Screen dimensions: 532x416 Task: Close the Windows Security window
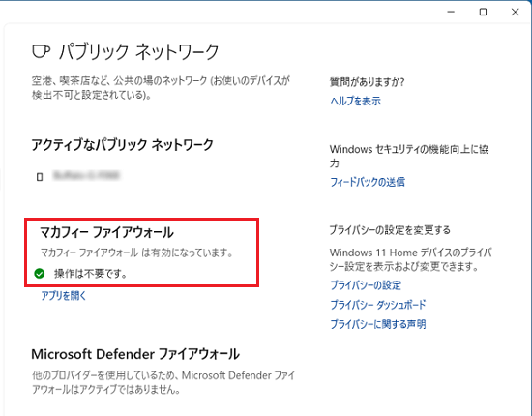tap(515, 12)
